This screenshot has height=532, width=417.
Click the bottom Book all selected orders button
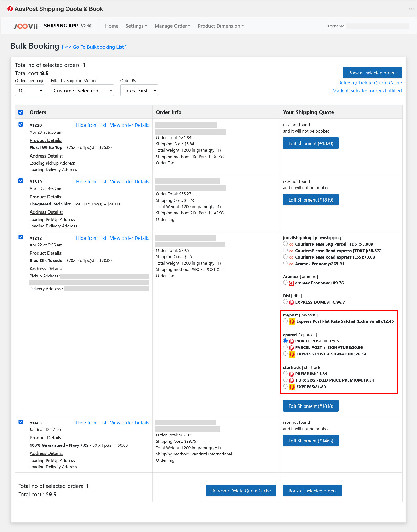tap(312, 491)
